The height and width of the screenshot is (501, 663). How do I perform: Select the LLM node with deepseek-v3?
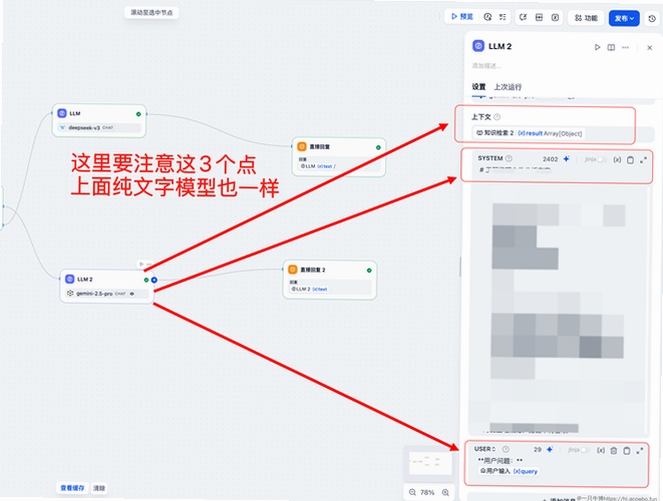[x=99, y=120]
